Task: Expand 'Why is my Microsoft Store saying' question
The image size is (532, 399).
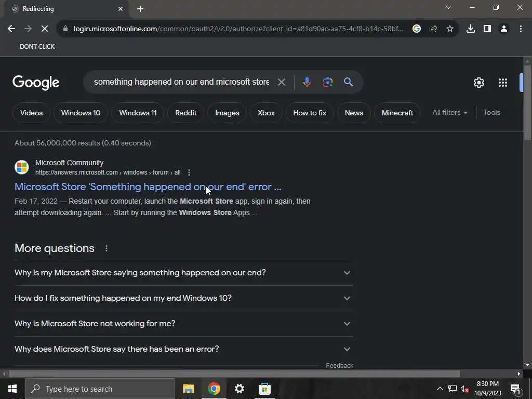Action: (183, 273)
